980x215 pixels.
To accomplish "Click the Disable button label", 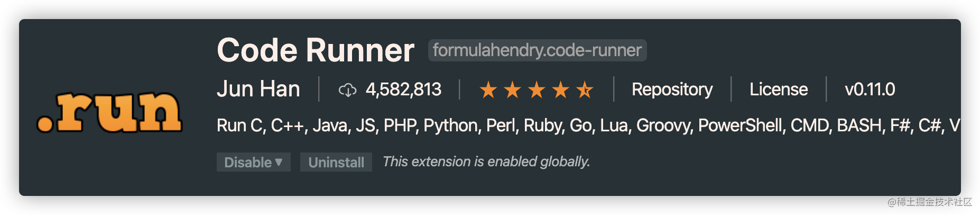I will 248,162.
